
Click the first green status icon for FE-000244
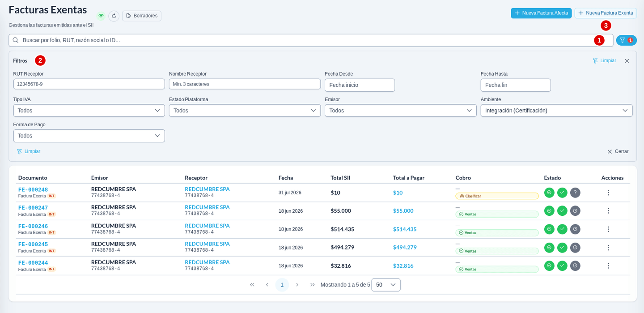tap(549, 266)
